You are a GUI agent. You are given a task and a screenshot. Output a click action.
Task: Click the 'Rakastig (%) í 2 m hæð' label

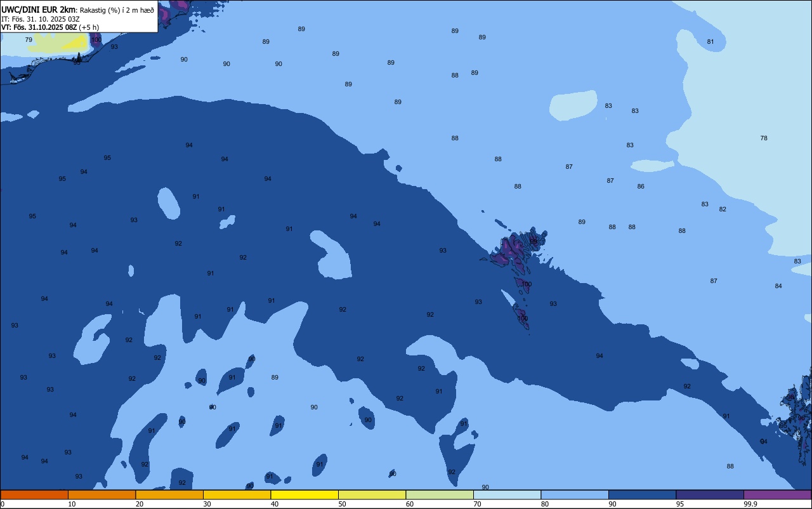[117, 10]
